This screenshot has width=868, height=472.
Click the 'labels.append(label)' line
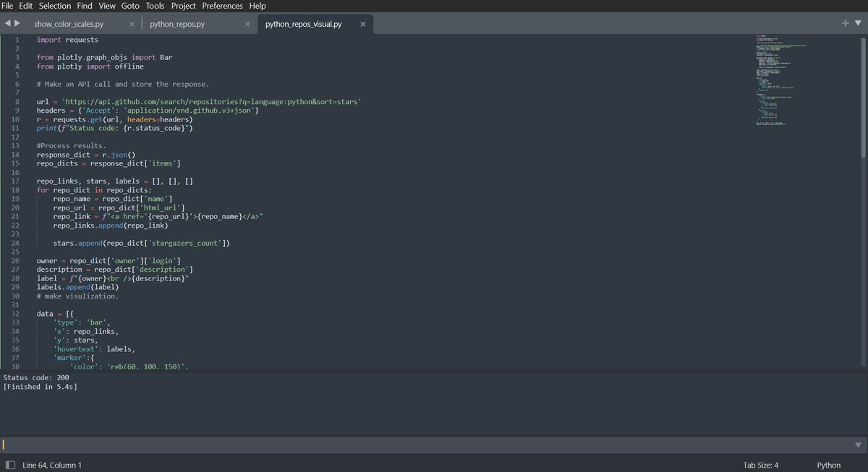(x=77, y=287)
